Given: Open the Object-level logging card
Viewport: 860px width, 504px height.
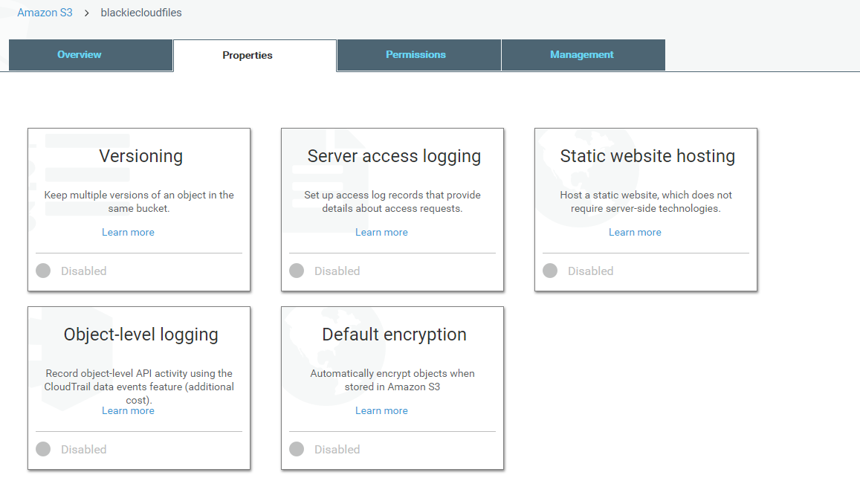Looking at the screenshot, I should click(x=140, y=335).
